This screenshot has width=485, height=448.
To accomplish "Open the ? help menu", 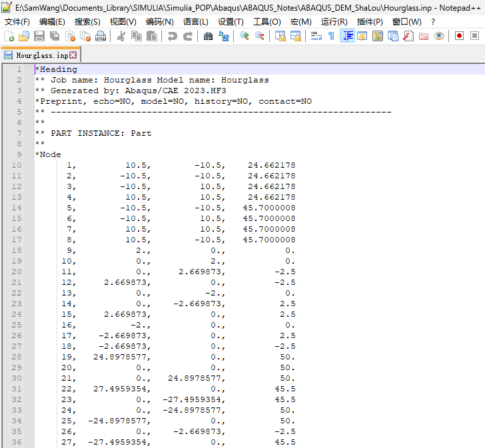I will (x=433, y=22).
